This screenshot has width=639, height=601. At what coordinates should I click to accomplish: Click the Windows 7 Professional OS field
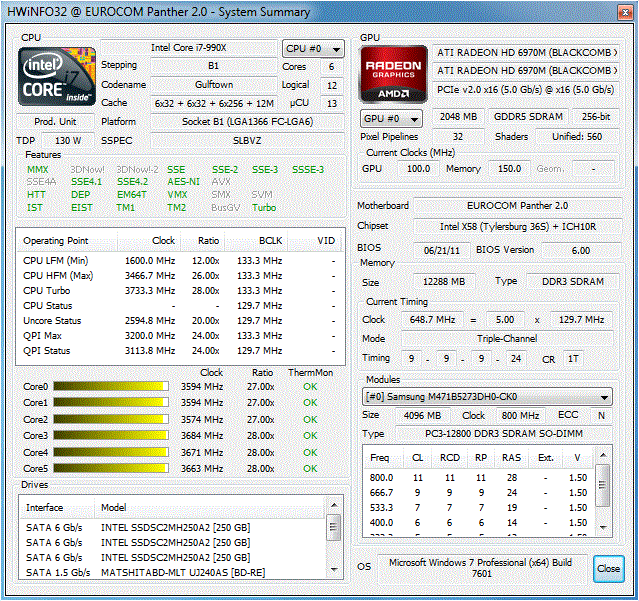(x=481, y=568)
